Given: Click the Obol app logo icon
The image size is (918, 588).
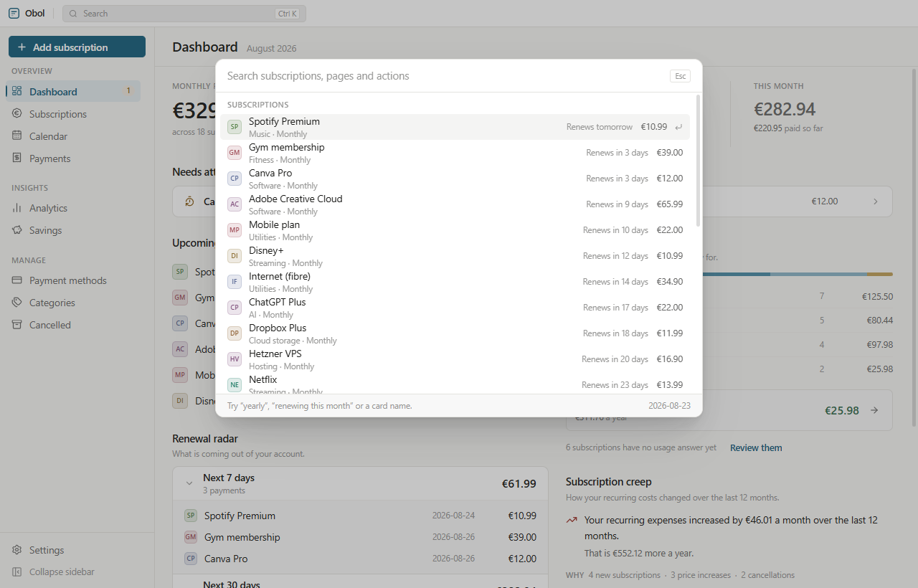Looking at the screenshot, I should [14, 13].
